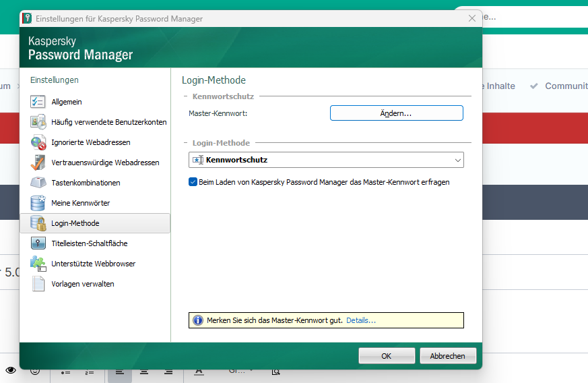This screenshot has height=383, width=588.
Task: Click Abbrechen to cancel
Action: tap(448, 355)
